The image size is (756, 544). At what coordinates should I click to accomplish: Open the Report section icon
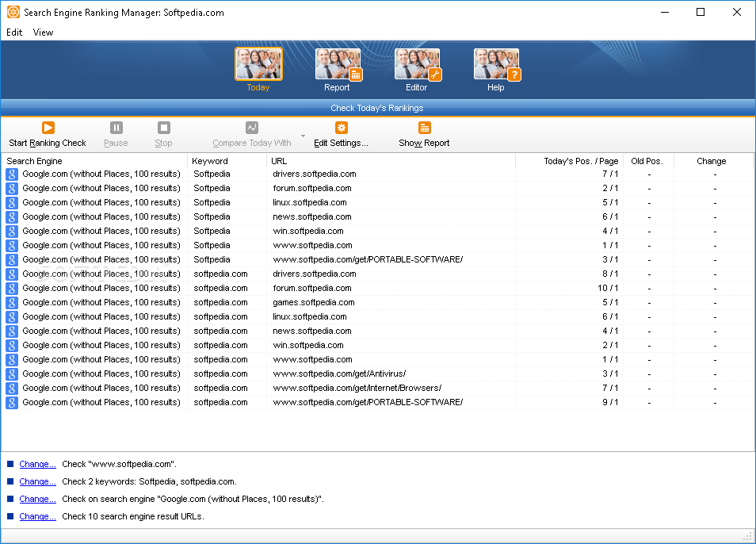338,63
